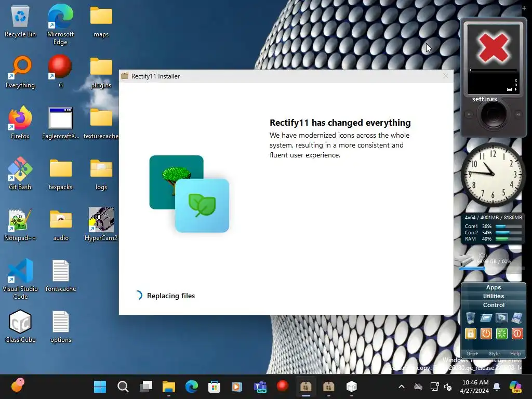
Task: Open the widgets button with badge
Action: (17, 386)
